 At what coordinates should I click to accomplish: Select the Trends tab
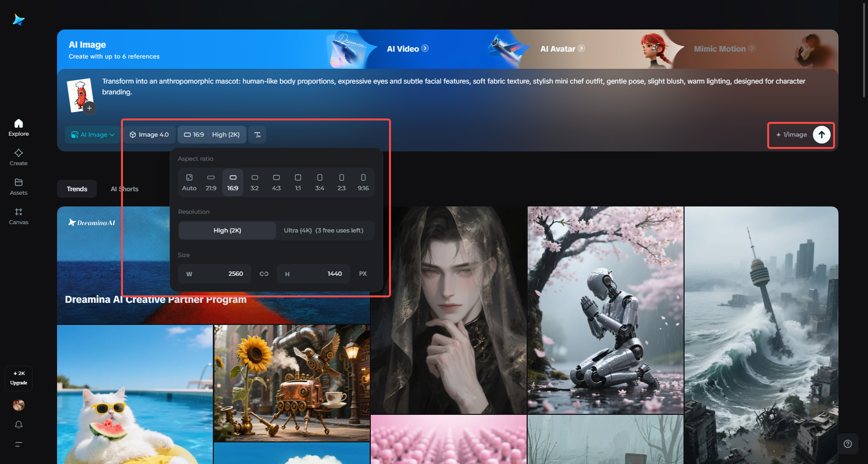pyautogui.click(x=77, y=189)
